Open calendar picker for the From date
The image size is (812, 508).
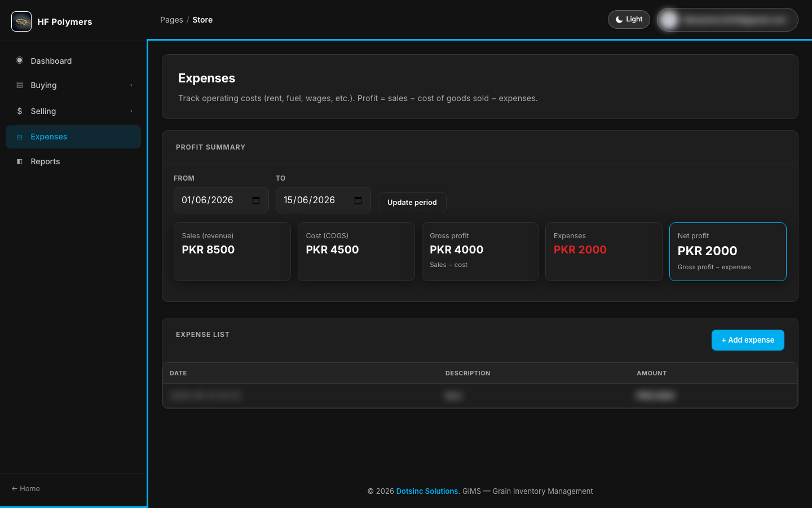point(256,200)
